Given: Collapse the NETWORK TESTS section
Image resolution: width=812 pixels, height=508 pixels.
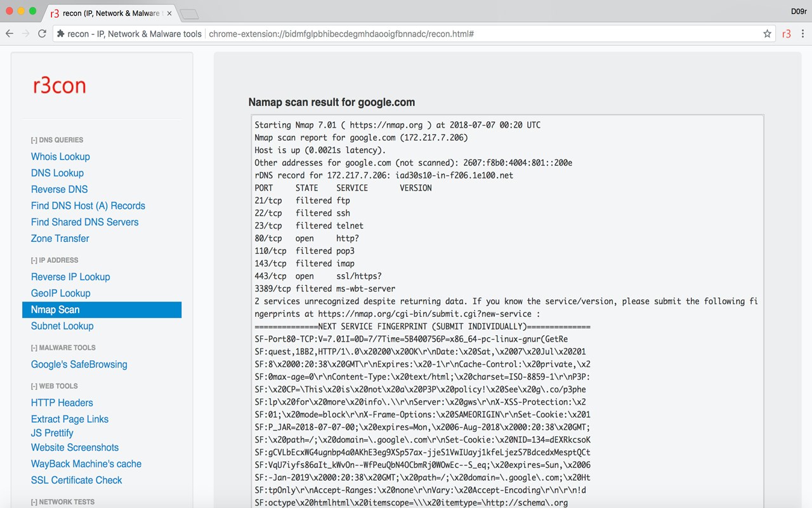Looking at the screenshot, I should tap(63, 502).
